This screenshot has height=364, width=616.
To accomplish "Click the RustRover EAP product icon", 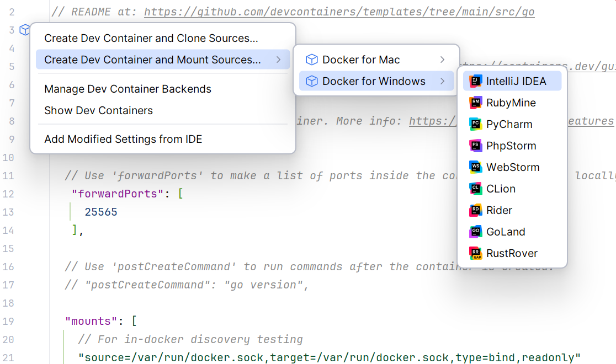I will pos(475,253).
